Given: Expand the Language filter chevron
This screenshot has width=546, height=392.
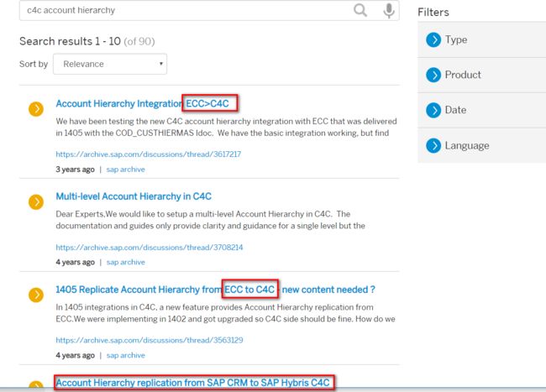Looking at the screenshot, I should [433, 145].
